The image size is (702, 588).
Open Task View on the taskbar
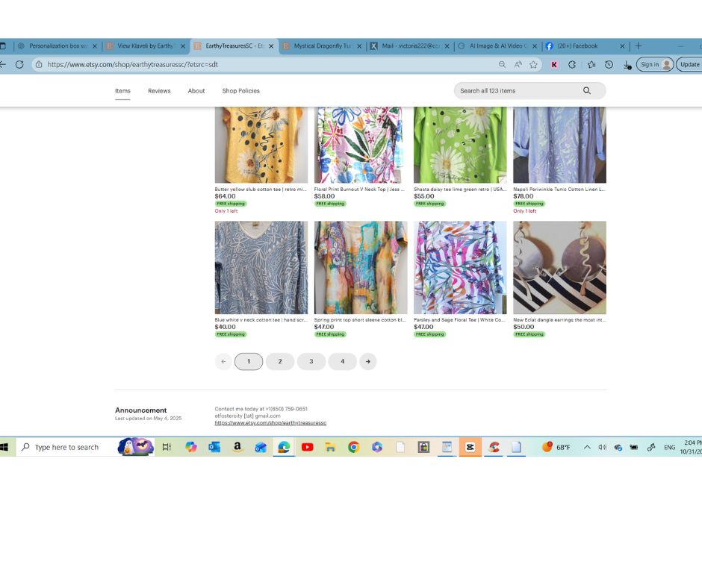[x=167, y=446]
